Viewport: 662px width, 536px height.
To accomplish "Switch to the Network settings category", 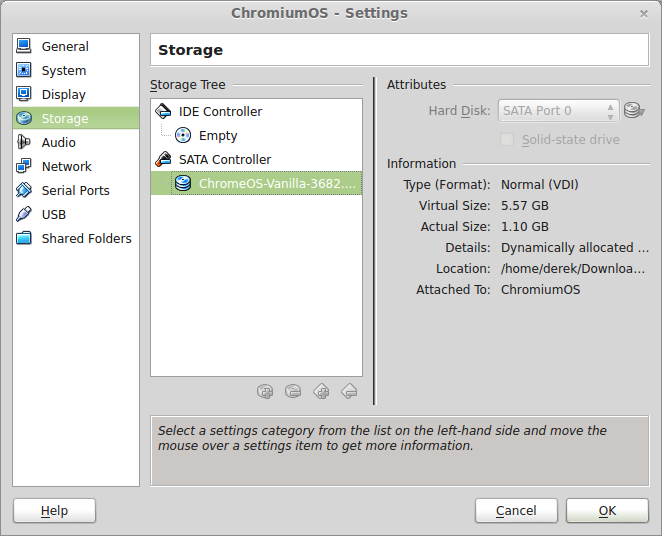I will [66, 167].
